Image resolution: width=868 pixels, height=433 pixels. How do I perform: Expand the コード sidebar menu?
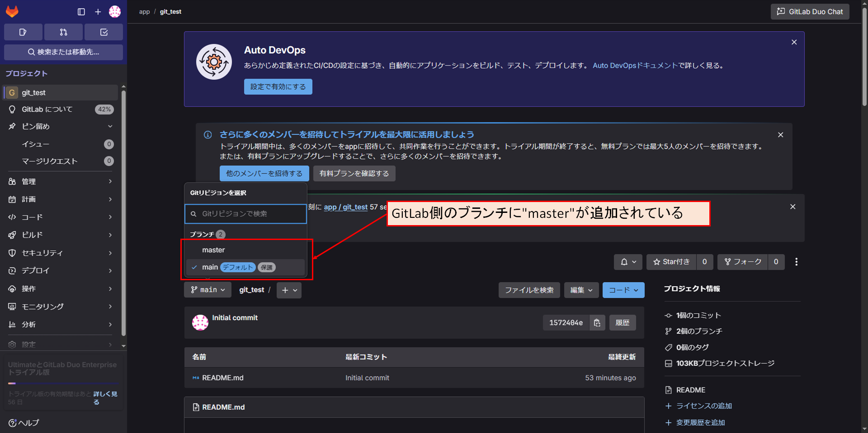(x=61, y=217)
